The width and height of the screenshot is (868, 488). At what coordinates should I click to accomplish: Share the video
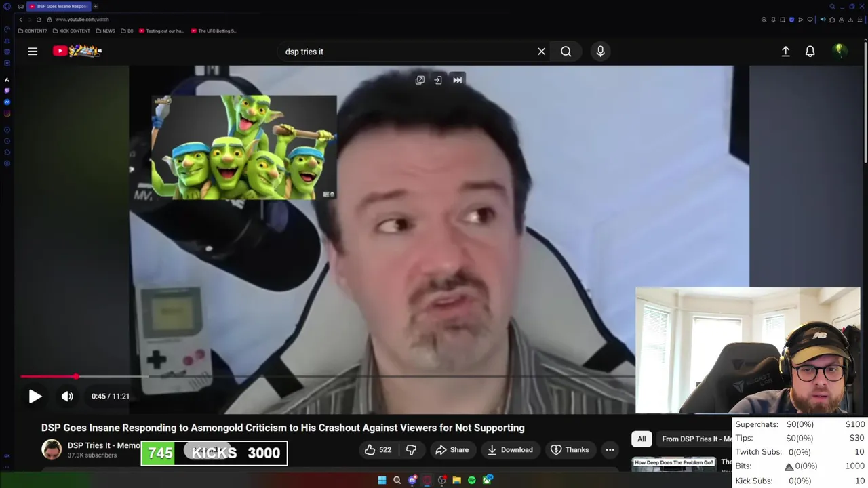pyautogui.click(x=452, y=450)
